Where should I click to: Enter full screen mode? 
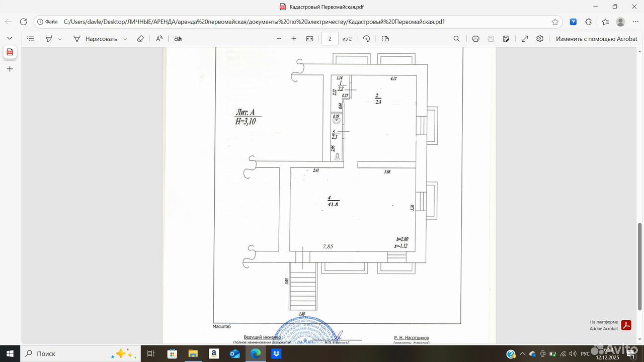point(525,39)
